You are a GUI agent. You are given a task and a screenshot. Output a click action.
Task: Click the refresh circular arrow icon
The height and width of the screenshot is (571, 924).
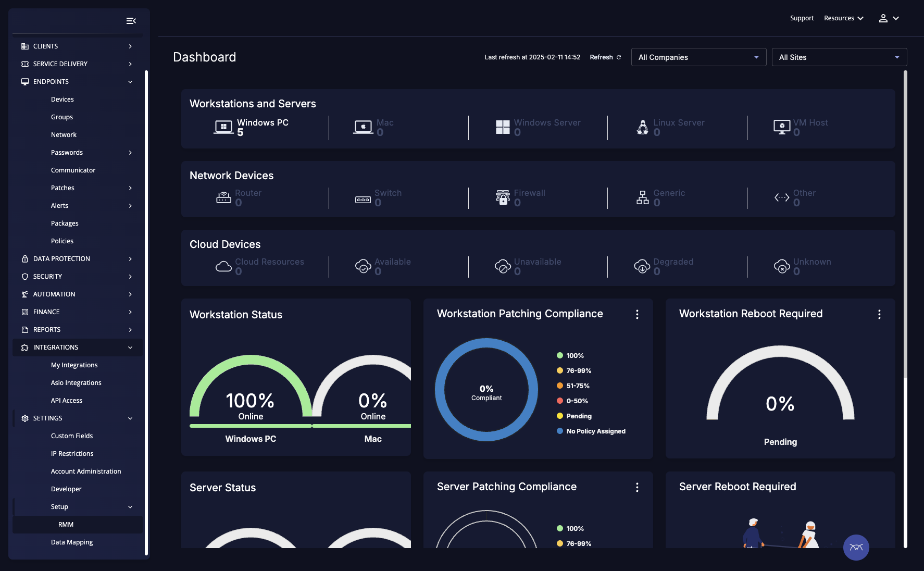pos(619,57)
